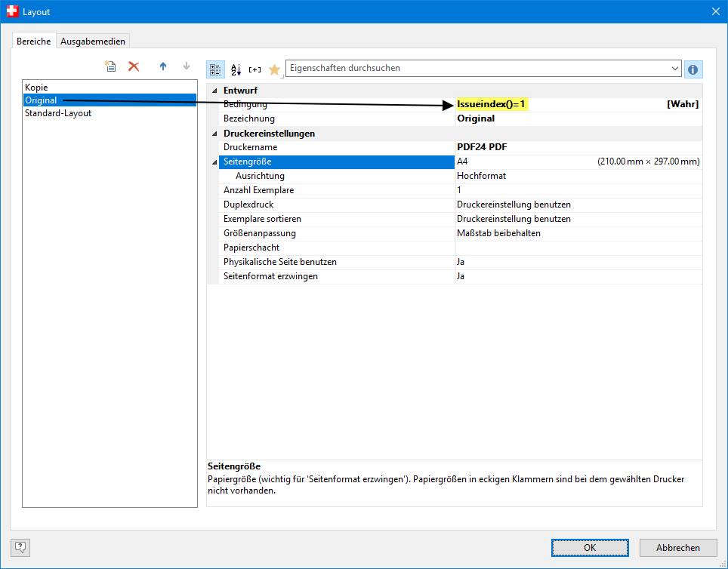This screenshot has height=569, width=728.
Task: Collapse the Entwurf section
Action: point(214,91)
